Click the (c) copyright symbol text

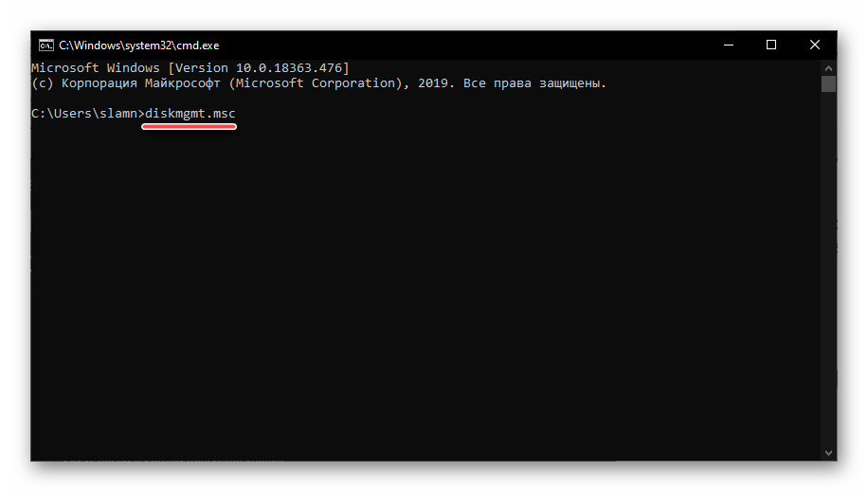(x=41, y=83)
